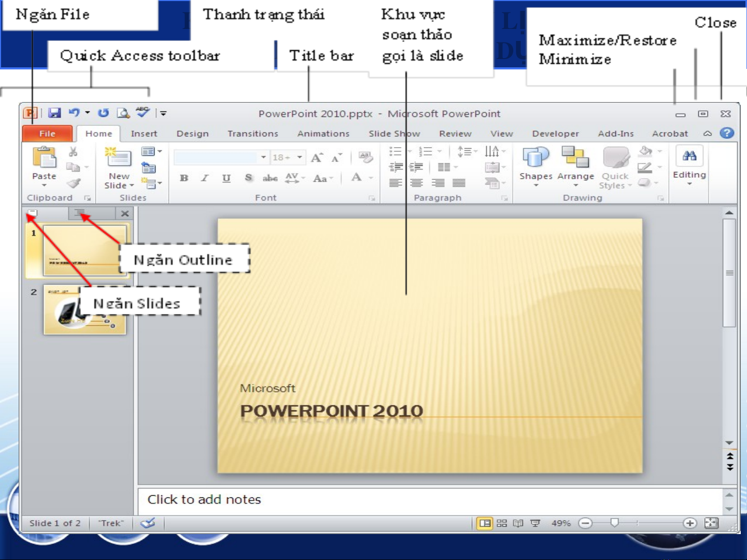This screenshot has height=560, width=747.
Task: Decrease list indent level
Action: click(x=396, y=167)
